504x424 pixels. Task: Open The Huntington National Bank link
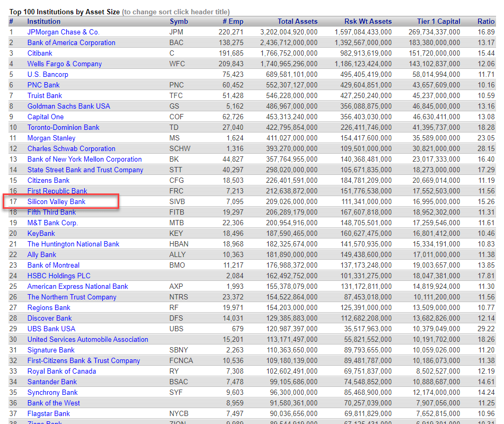point(73,244)
